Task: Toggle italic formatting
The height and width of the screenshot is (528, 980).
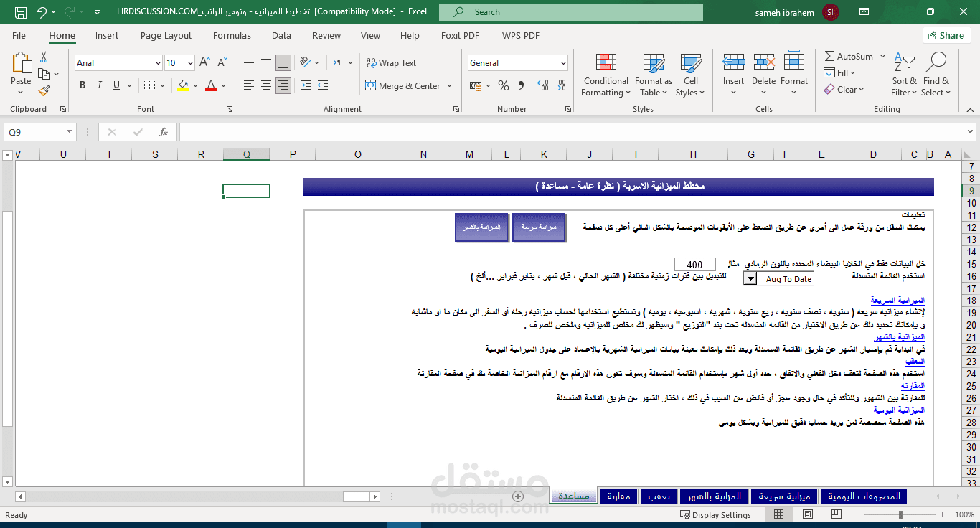Action: 99,85
